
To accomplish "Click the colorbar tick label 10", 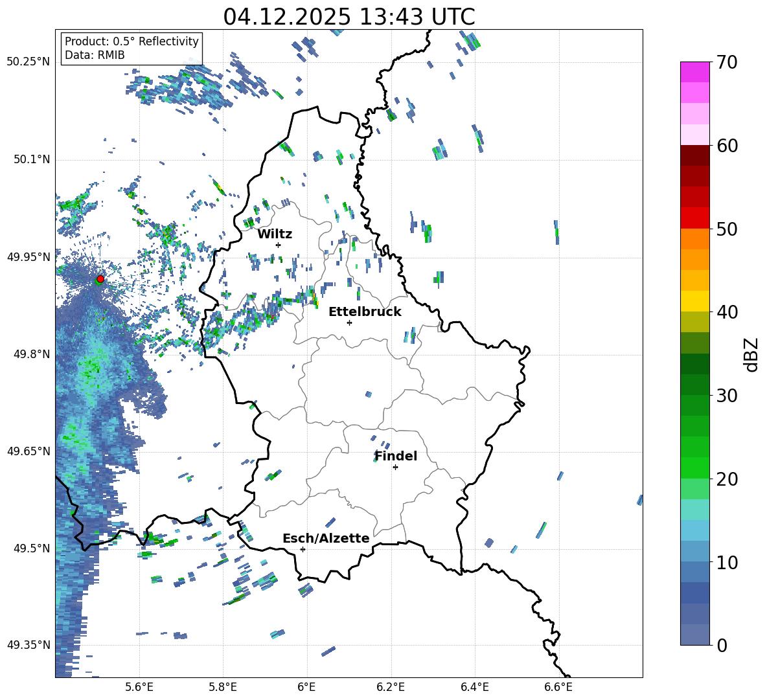I will (x=726, y=563).
